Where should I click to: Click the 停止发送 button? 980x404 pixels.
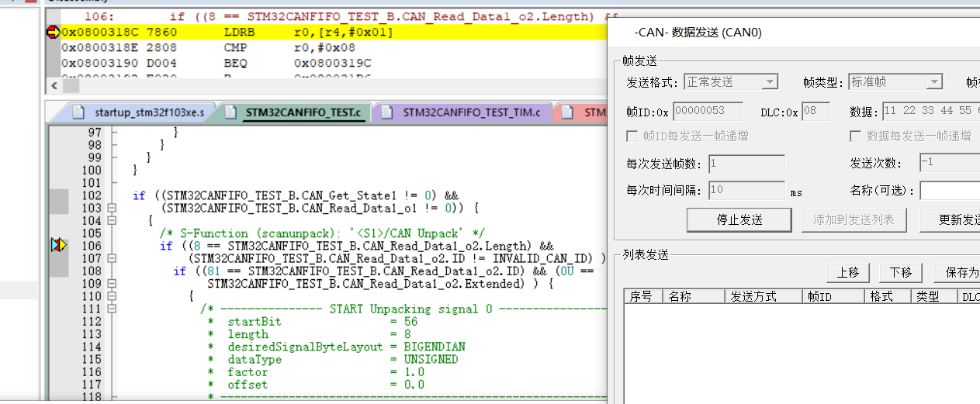[x=739, y=219]
